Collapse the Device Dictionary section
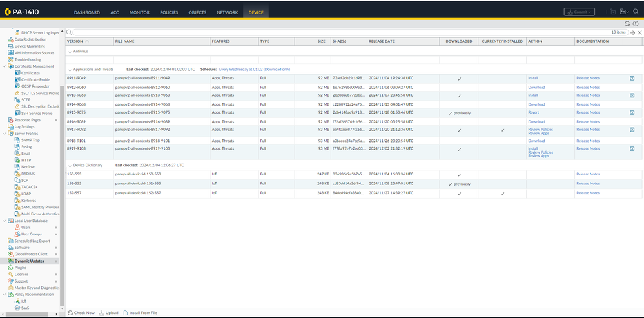 coord(70,165)
